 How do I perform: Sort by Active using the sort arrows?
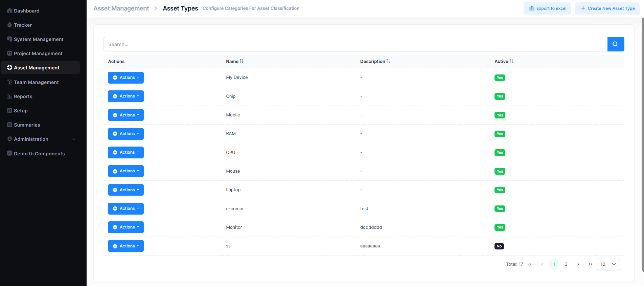click(511, 61)
